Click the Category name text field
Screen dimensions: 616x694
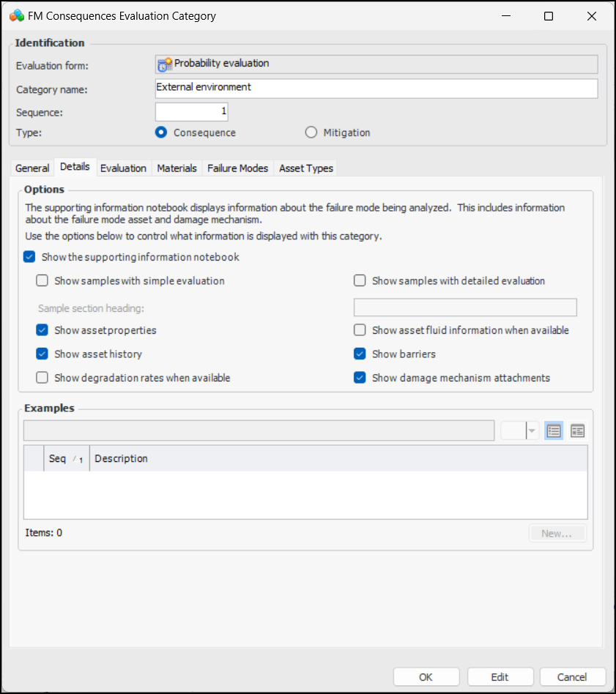pyautogui.click(x=376, y=89)
